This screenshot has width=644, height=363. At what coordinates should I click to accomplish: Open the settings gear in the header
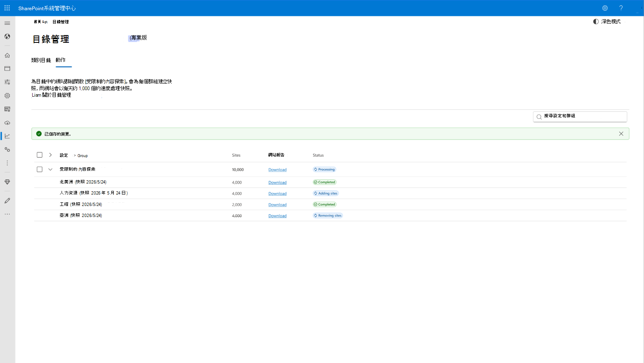point(605,8)
